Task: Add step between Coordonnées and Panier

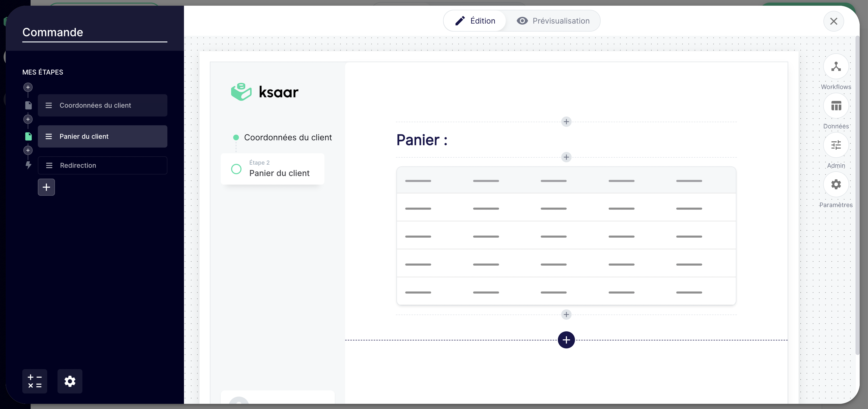Action: [28, 119]
